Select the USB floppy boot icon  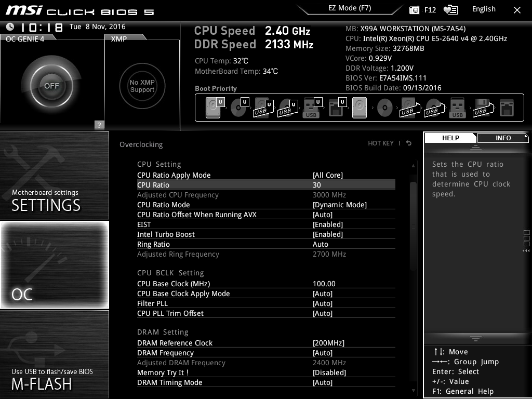483,108
